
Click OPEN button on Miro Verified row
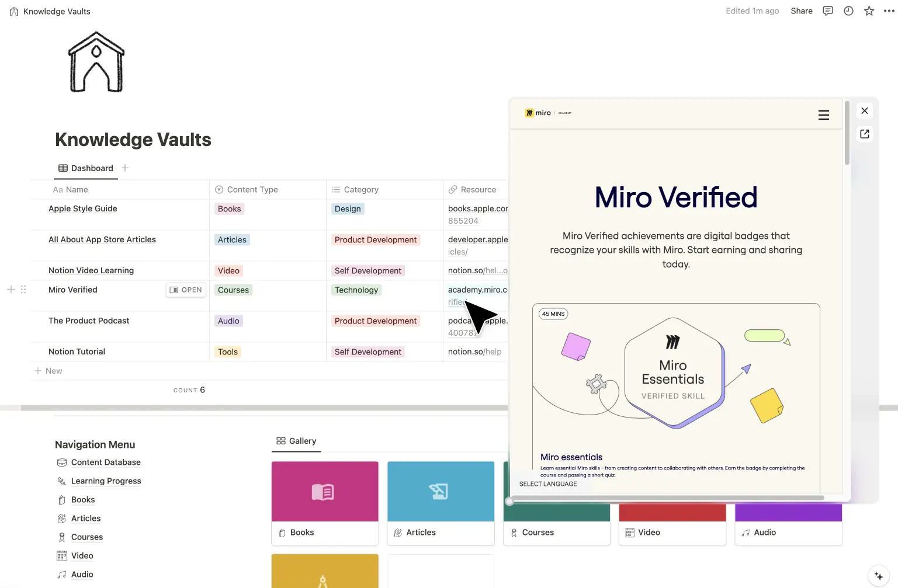pyautogui.click(x=186, y=290)
